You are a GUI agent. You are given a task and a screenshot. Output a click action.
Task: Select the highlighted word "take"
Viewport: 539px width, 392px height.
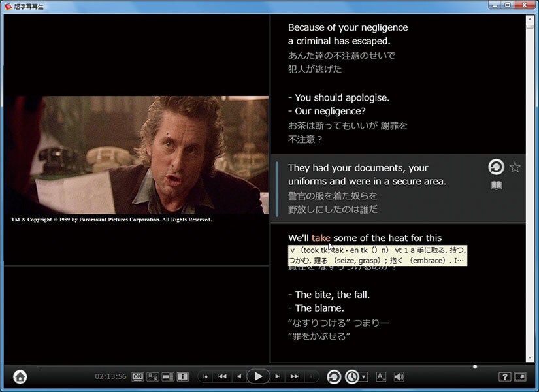[x=321, y=238]
